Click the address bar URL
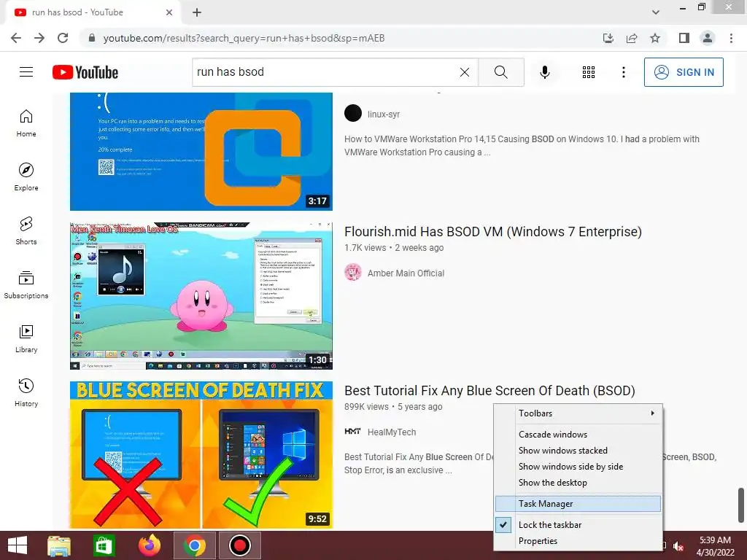747x560 pixels. click(244, 38)
